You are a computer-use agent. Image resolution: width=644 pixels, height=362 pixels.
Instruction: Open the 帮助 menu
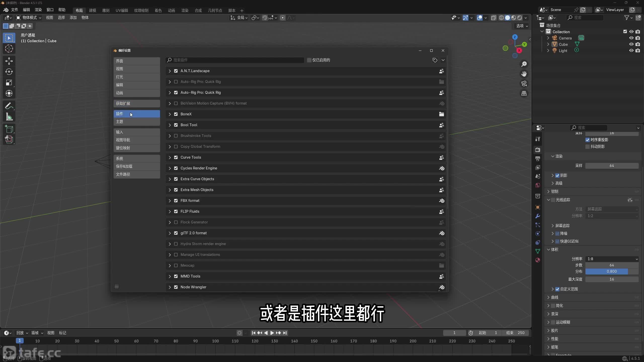click(62, 10)
